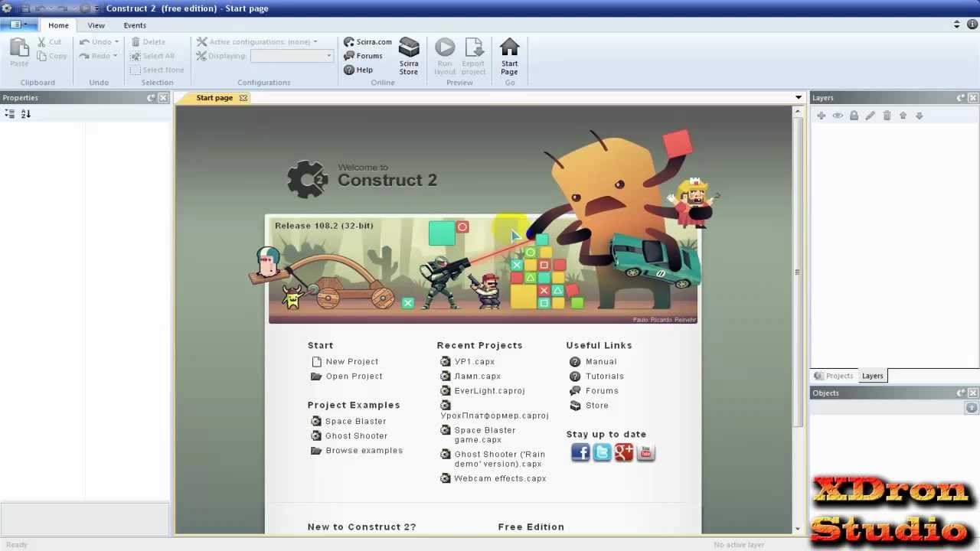
Task: Click the Facebook icon
Action: [x=580, y=453]
